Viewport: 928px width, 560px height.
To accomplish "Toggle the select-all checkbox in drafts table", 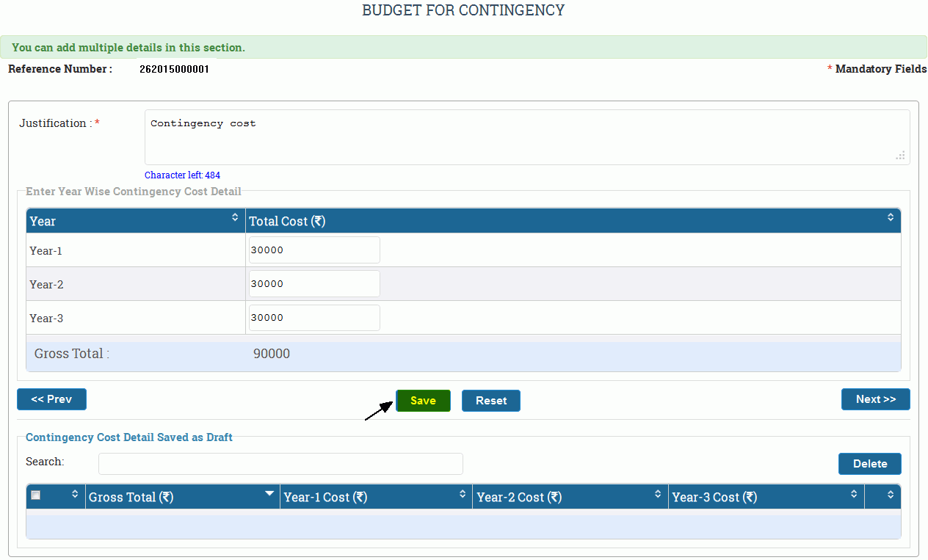I will click(x=35, y=495).
